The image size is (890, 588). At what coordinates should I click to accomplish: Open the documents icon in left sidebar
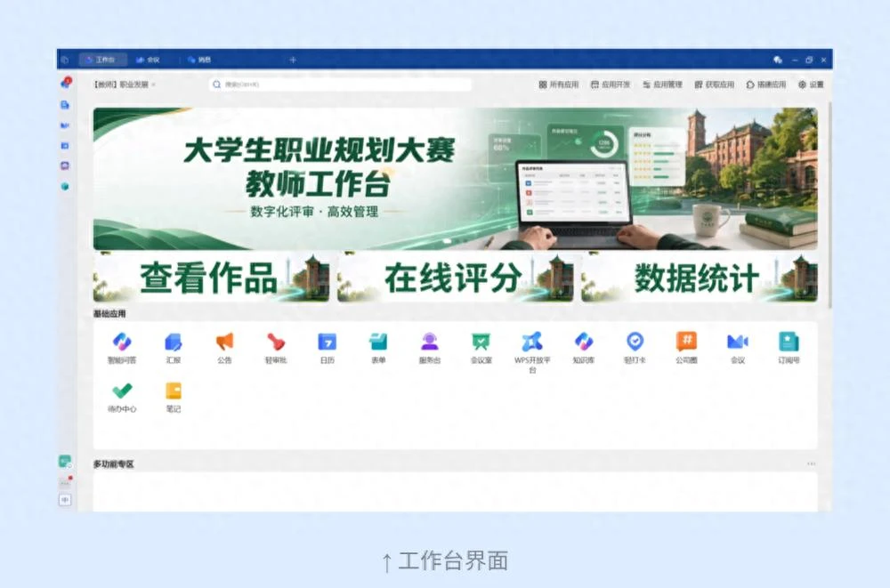pos(65,105)
